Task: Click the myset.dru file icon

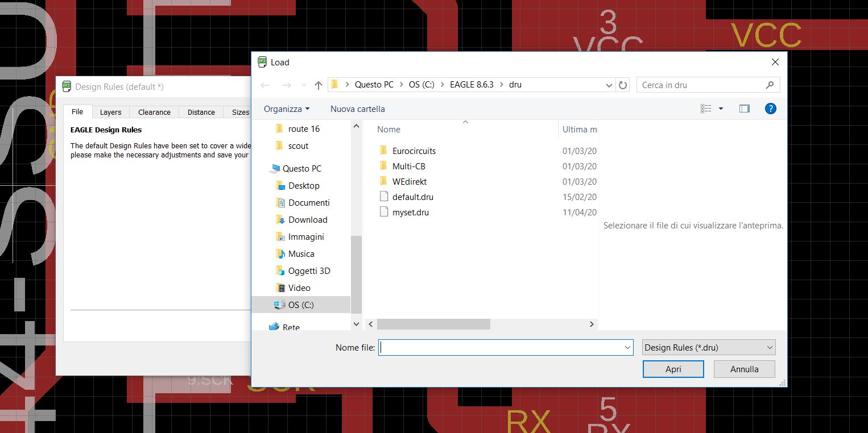Action: [384, 213]
